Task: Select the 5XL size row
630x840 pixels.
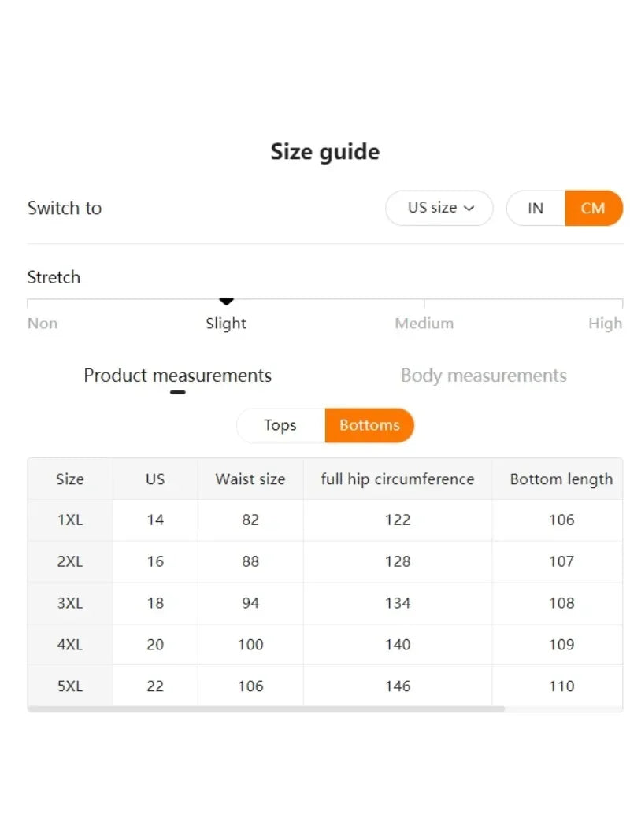Action: click(70, 686)
